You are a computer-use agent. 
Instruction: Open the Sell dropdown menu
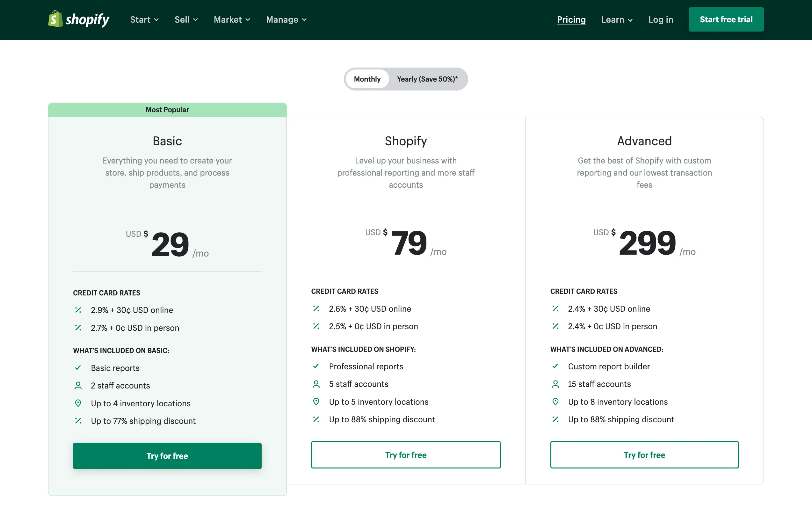click(x=186, y=19)
